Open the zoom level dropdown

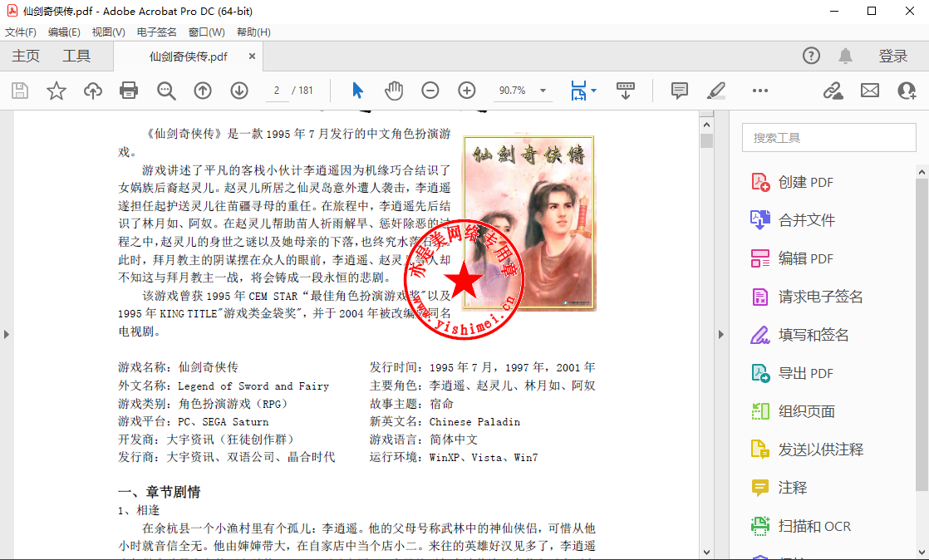[543, 91]
